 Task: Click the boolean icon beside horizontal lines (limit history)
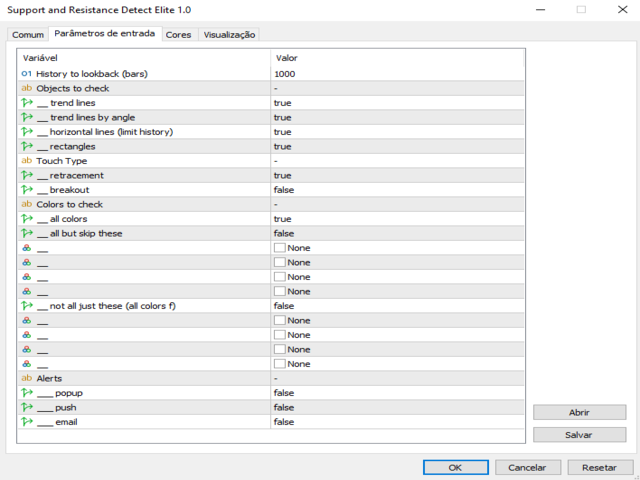tap(27, 132)
